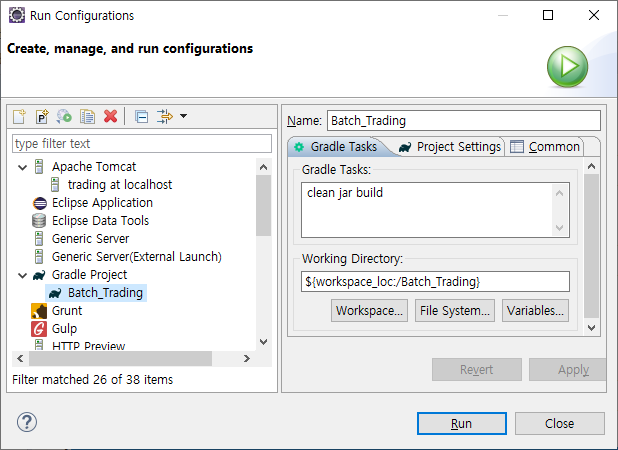Open help with question mark icon
618x450 pixels.
(x=27, y=422)
